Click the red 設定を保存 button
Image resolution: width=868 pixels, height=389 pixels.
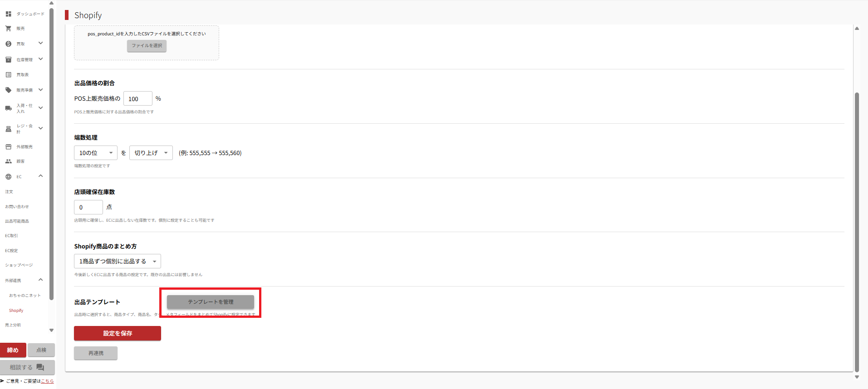click(118, 333)
